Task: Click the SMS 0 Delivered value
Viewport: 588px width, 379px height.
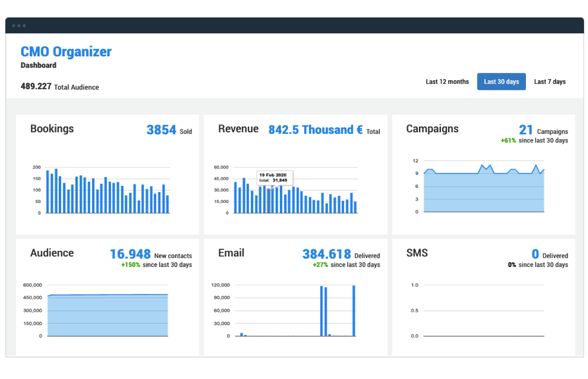Action: coord(550,254)
